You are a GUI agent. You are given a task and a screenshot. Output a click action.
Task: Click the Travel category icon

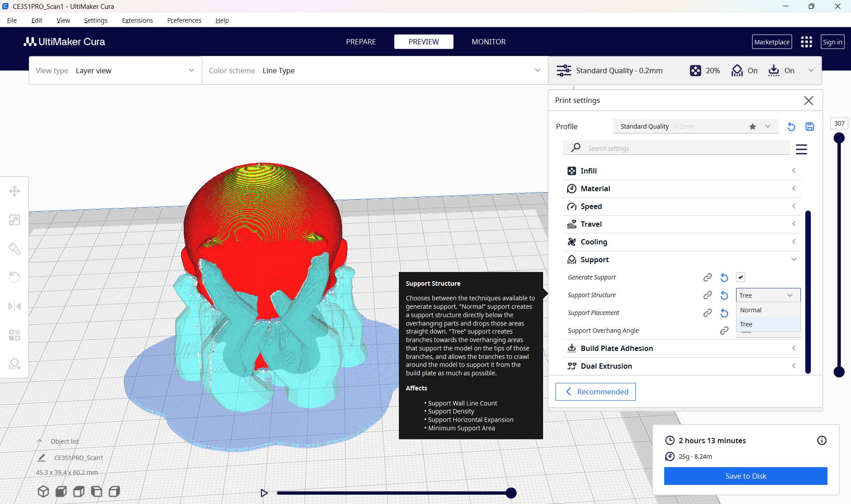572,224
